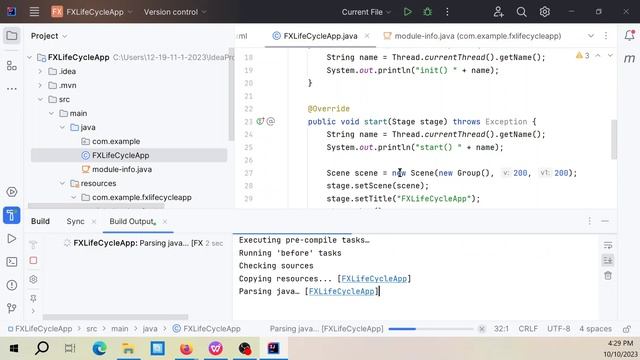Open the Terminal tool window
Image resolution: width=640 pixels, height=360 pixels.
point(12,262)
